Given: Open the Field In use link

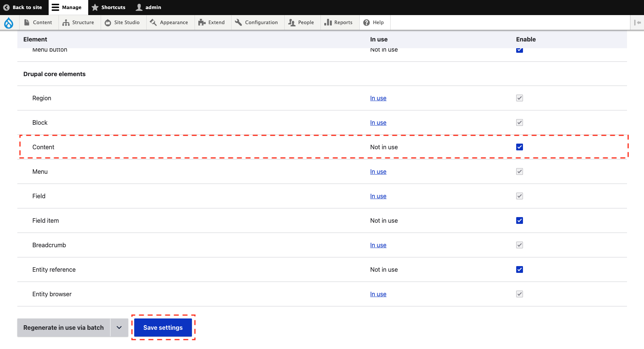Looking at the screenshot, I should [x=378, y=196].
